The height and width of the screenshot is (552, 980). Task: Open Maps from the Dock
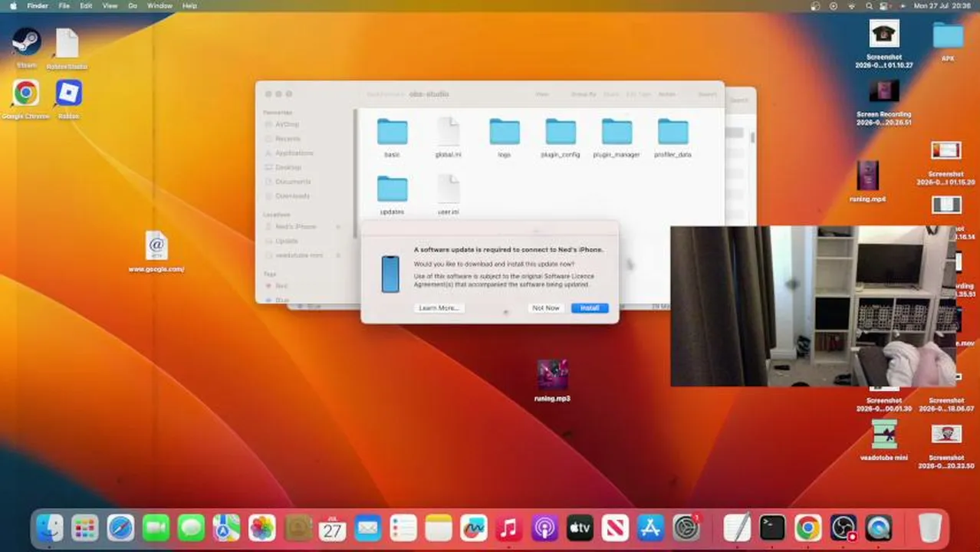(226, 527)
